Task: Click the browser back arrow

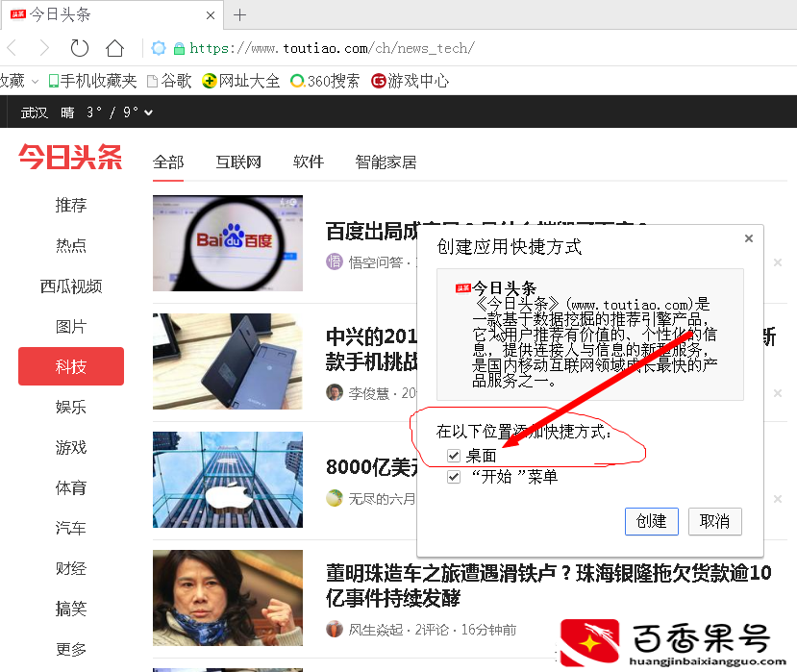Action: [12, 48]
